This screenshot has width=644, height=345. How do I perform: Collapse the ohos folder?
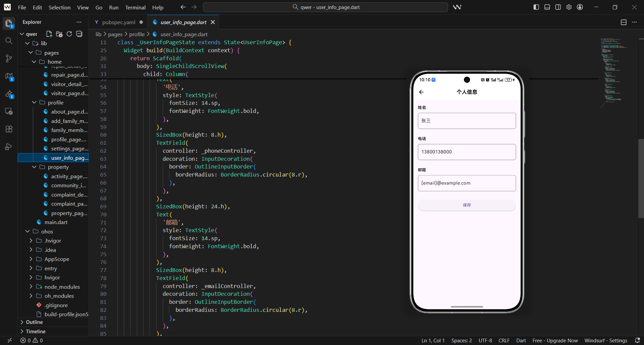coord(28,231)
